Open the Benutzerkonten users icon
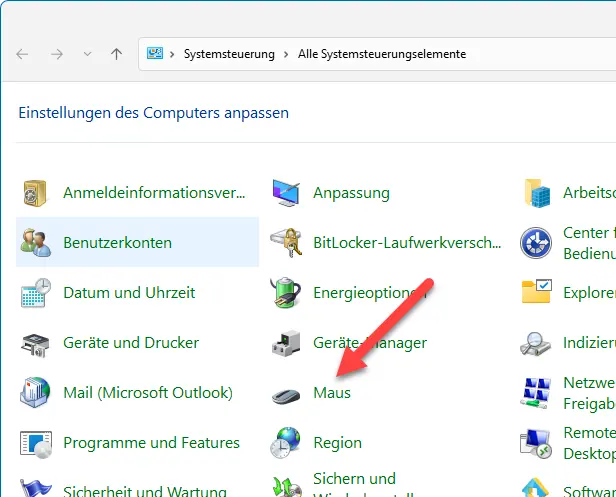The height and width of the screenshot is (497, 616). pos(36,243)
